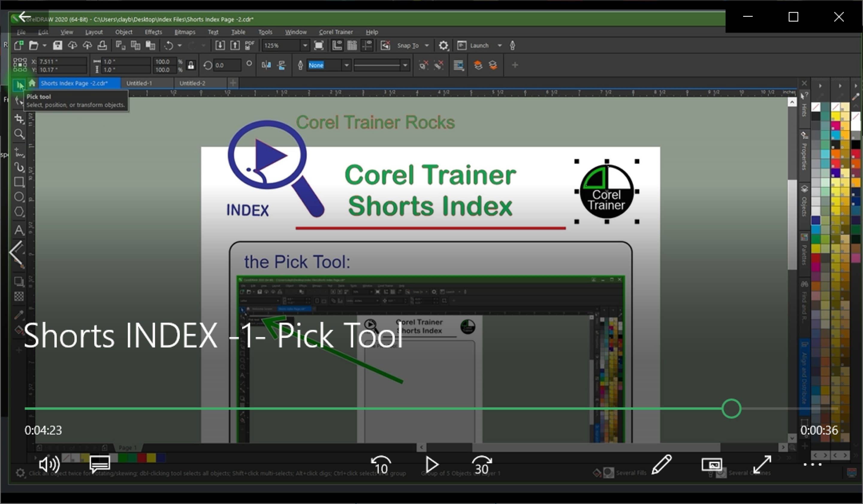Viewport: 863px width, 504px height.
Task: Click the X position field 7.511
Action: pos(62,61)
